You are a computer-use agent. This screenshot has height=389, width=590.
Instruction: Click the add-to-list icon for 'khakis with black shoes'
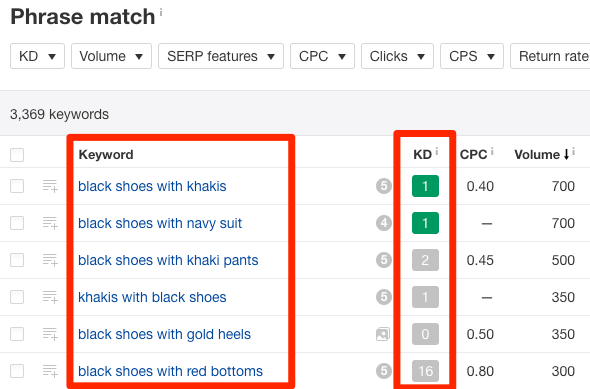click(x=50, y=297)
